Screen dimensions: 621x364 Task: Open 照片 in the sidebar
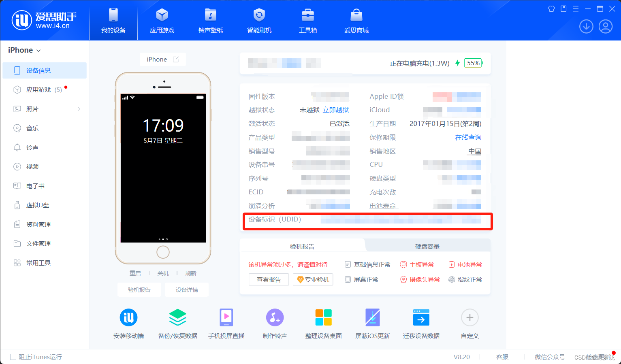coord(45,109)
